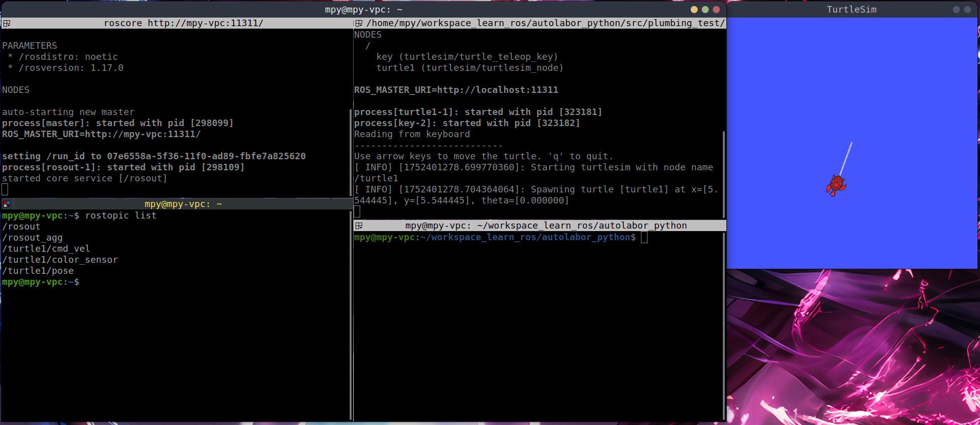Viewport: 980px width, 425px height.
Task: Click group icon of the autolabor_python pane
Action: [359, 226]
